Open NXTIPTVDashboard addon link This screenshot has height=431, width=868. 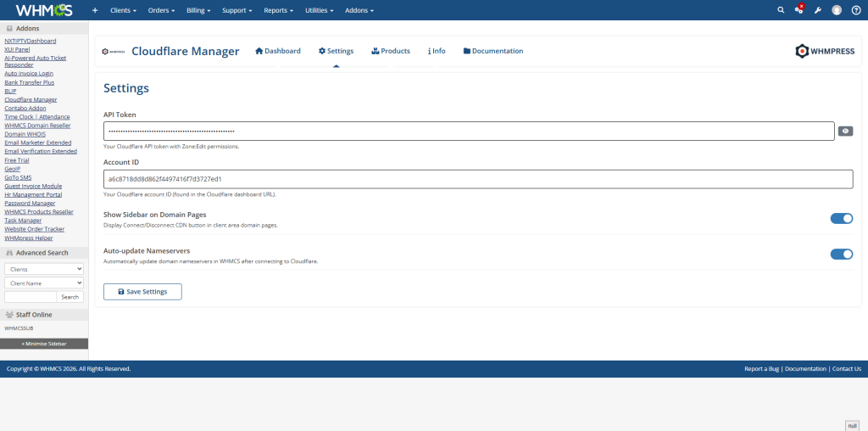click(30, 41)
